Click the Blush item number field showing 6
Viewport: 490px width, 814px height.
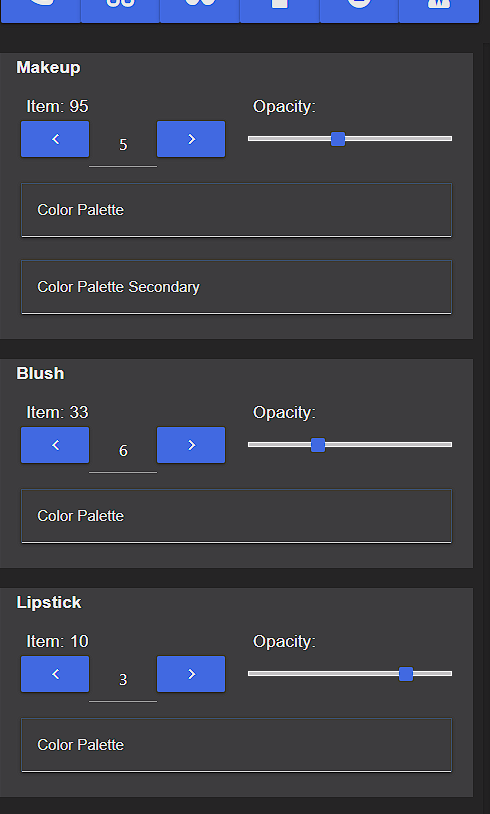[123, 451]
